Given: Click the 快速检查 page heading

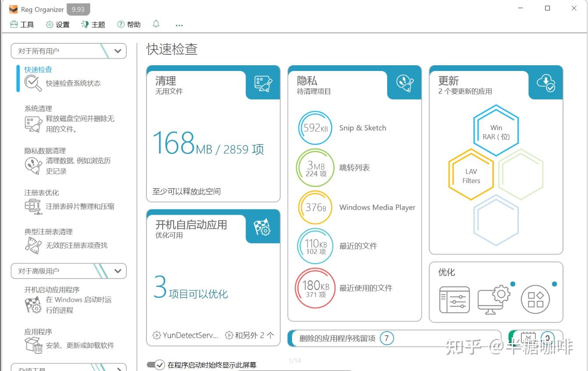Looking at the screenshot, I should pos(172,49).
